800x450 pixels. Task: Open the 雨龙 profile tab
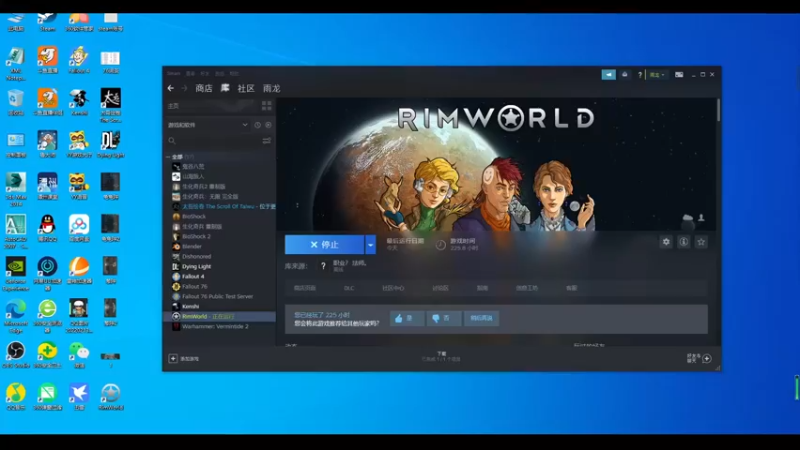tap(271, 88)
